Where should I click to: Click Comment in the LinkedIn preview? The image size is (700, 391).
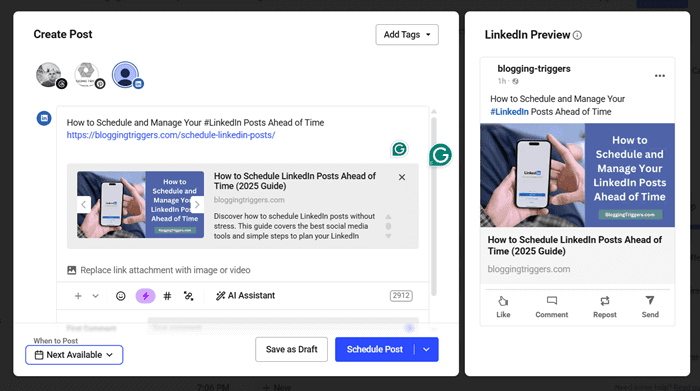point(552,307)
